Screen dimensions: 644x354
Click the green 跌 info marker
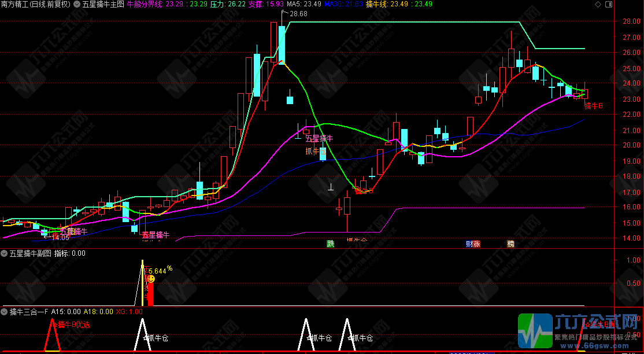coord(330,244)
